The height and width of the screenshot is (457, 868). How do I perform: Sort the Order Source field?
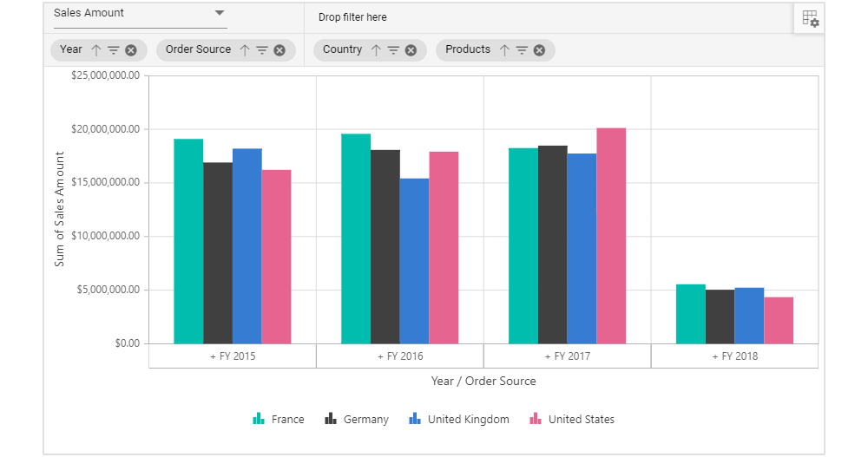(x=245, y=50)
